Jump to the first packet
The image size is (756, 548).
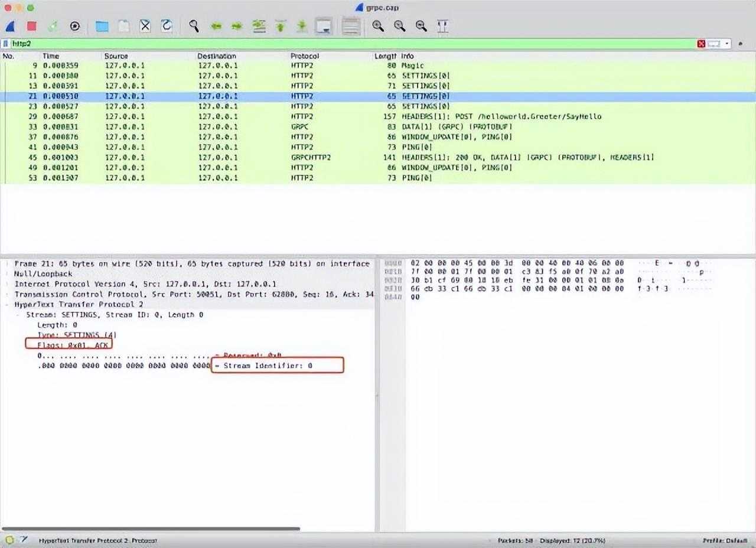(x=280, y=26)
